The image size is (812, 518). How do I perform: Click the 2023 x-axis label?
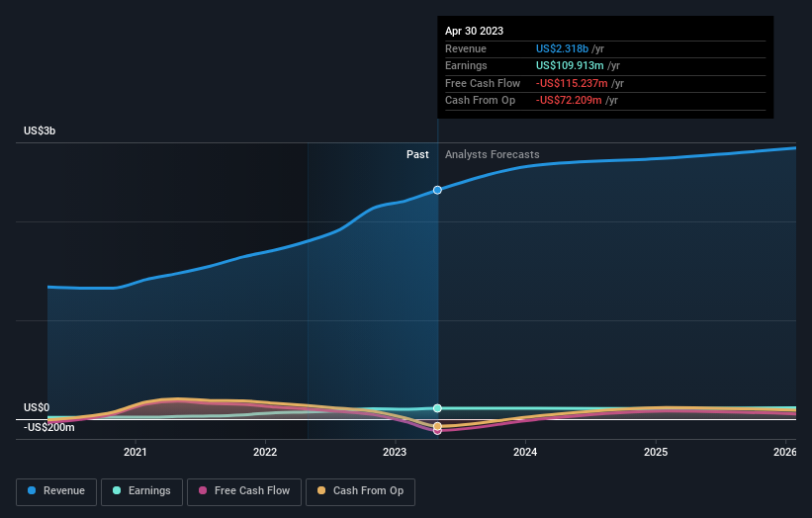click(x=395, y=452)
